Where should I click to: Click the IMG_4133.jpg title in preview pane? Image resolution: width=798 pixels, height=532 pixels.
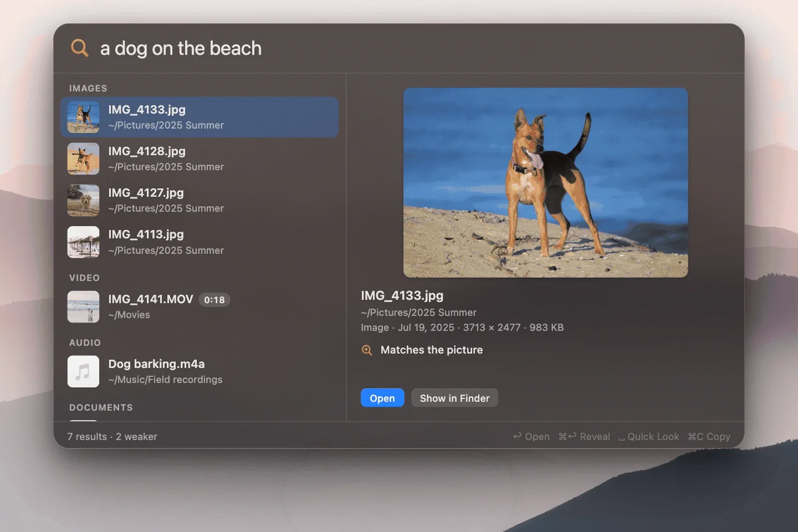pos(402,296)
